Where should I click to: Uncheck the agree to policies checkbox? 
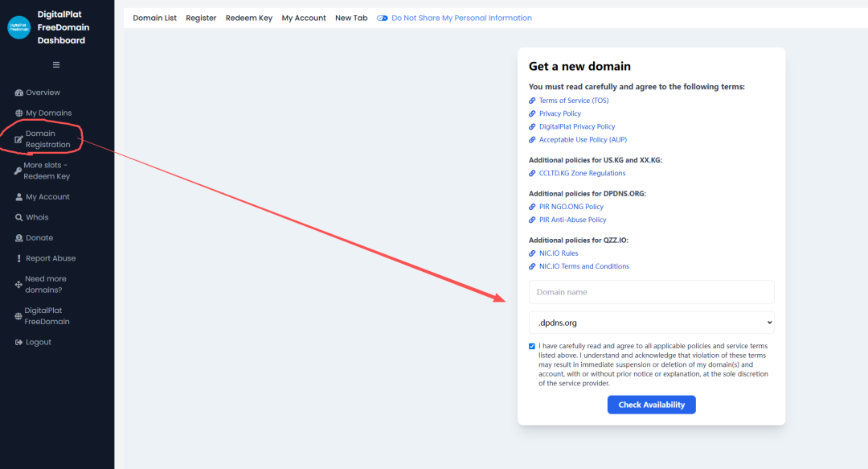[x=532, y=346]
